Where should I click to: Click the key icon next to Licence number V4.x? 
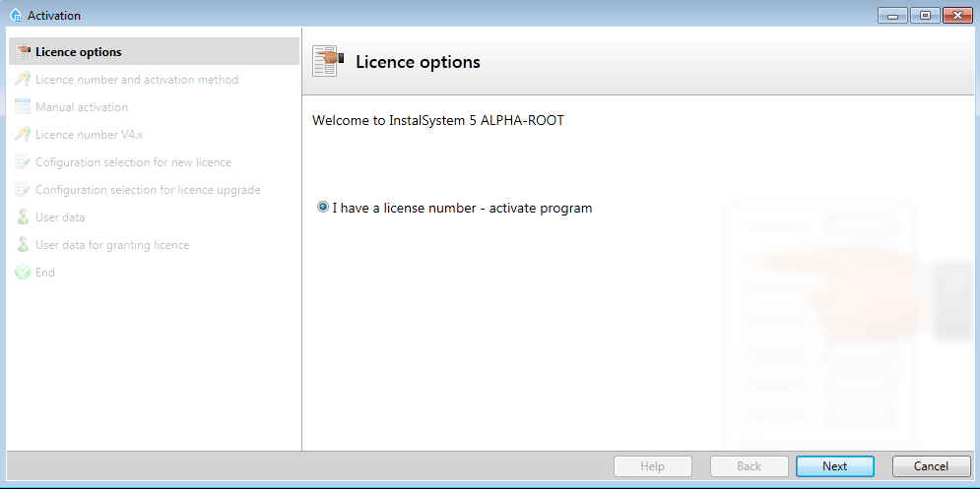click(23, 134)
